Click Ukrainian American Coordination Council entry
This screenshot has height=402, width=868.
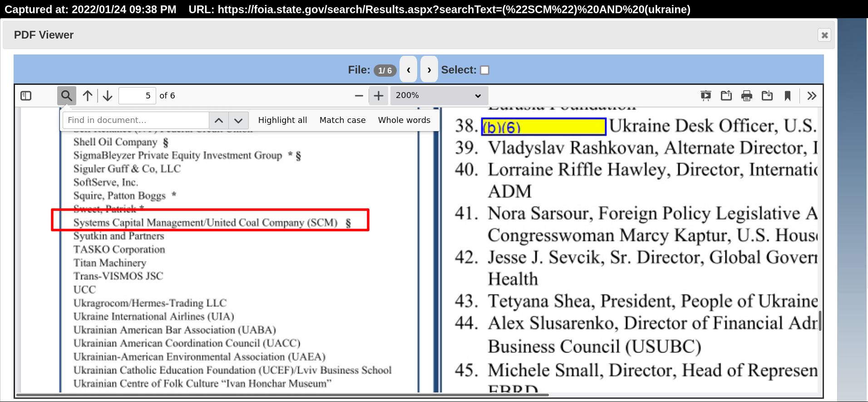tap(187, 343)
